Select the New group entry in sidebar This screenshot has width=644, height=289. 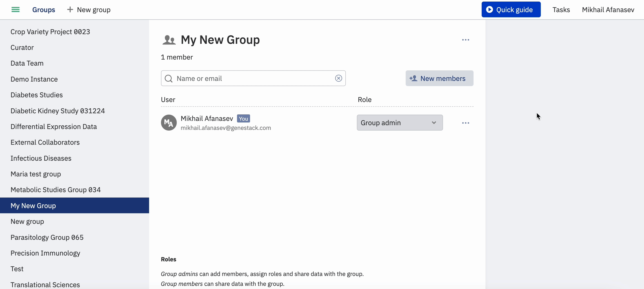click(x=74, y=222)
